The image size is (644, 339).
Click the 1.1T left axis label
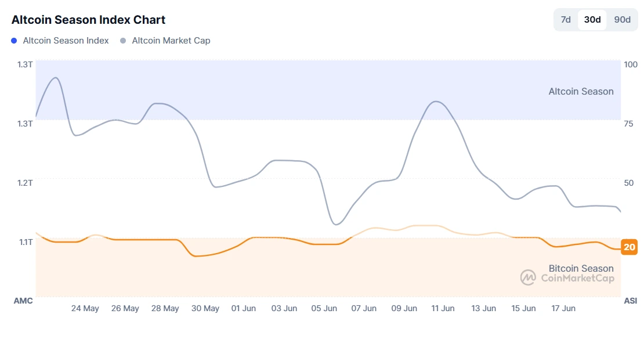(25, 241)
